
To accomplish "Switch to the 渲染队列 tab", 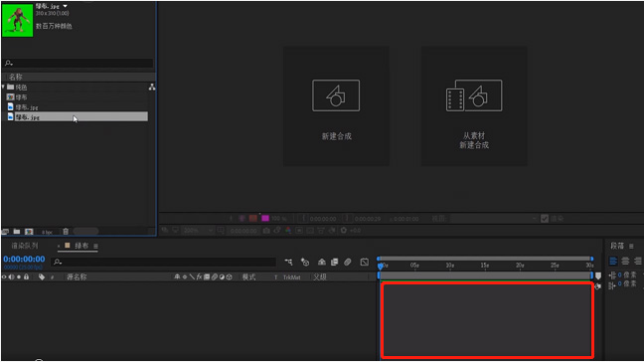I will click(x=24, y=246).
